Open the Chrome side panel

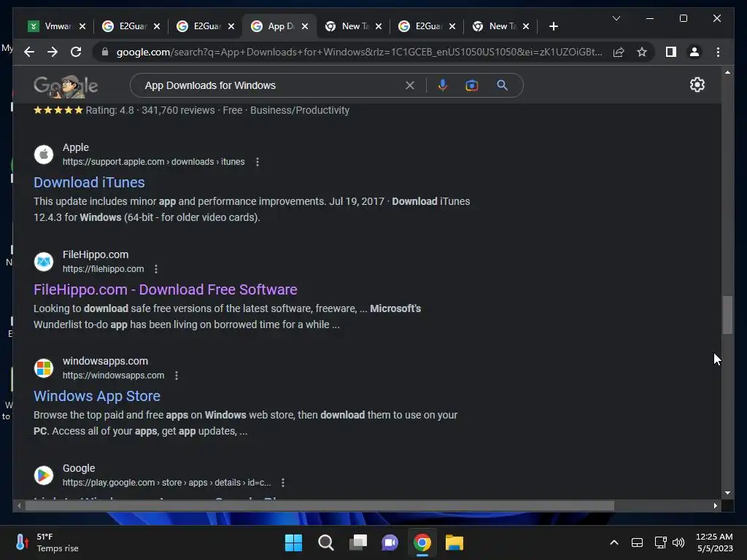pos(671,52)
